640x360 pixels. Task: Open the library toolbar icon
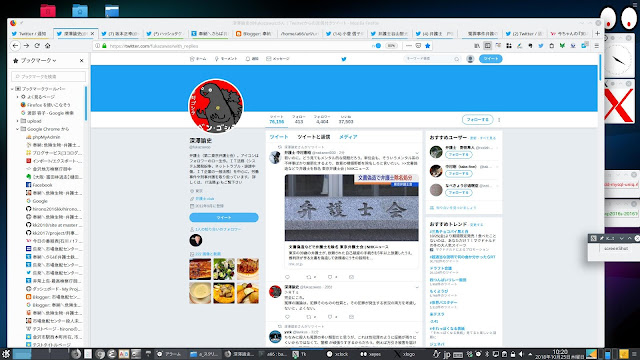coord(477,46)
